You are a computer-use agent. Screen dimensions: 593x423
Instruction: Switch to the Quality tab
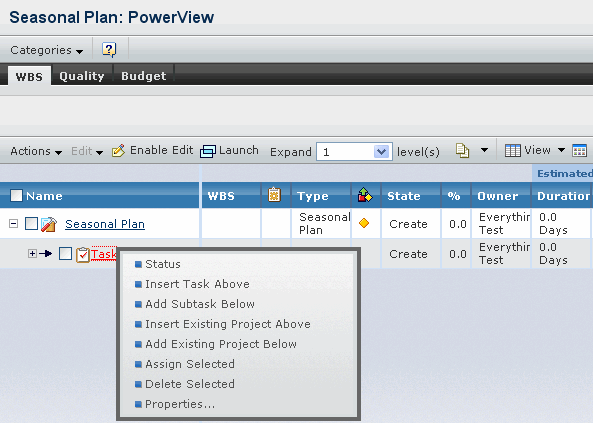82,76
